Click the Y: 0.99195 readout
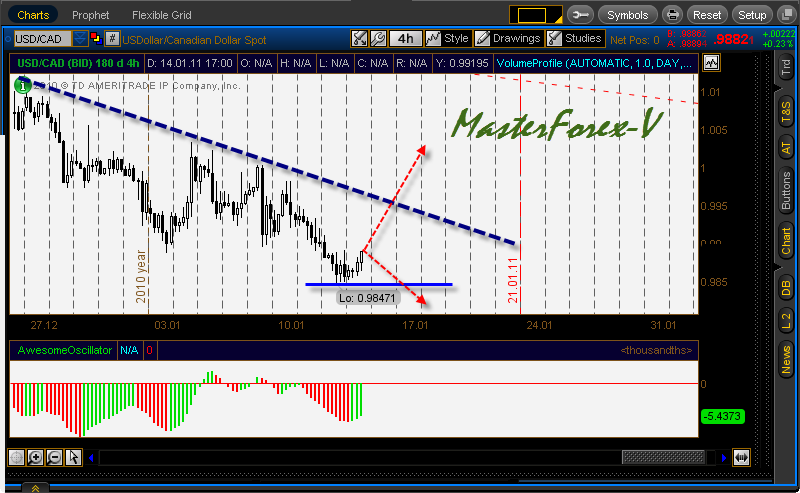The width and height of the screenshot is (800, 493). coord(462,63)
